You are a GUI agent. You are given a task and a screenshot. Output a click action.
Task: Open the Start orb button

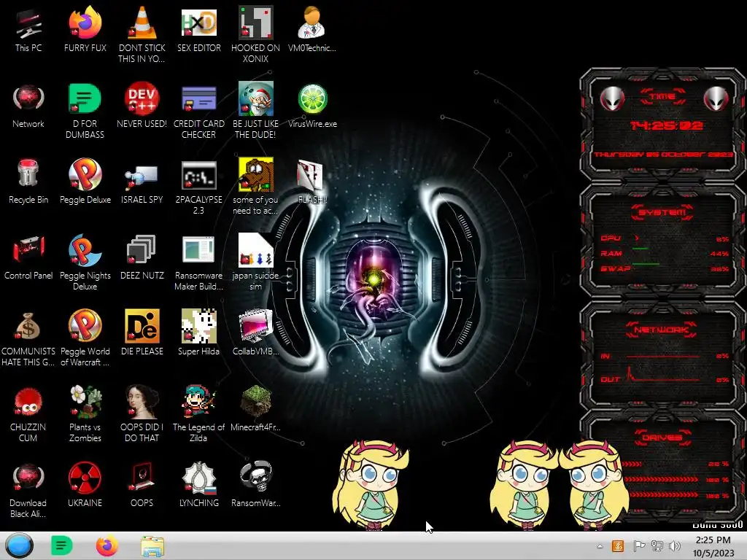[19, 545]
